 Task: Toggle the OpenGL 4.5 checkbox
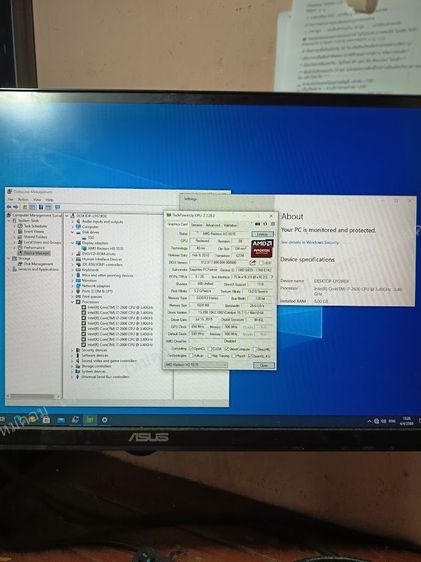pyautogui.click(x=250, y=356)
